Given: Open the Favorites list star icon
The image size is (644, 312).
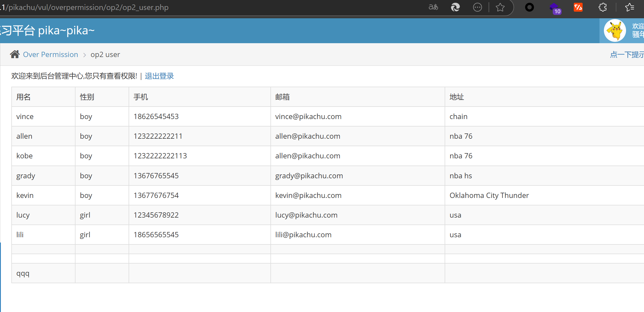Looking at the screenshot, I should [630, 7].
